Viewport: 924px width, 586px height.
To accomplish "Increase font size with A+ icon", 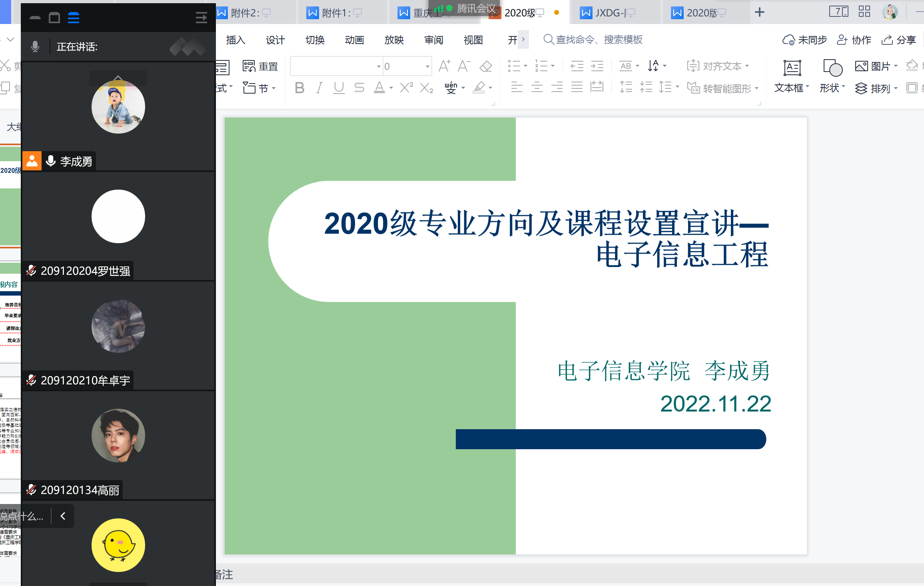I will click(444, 66).
